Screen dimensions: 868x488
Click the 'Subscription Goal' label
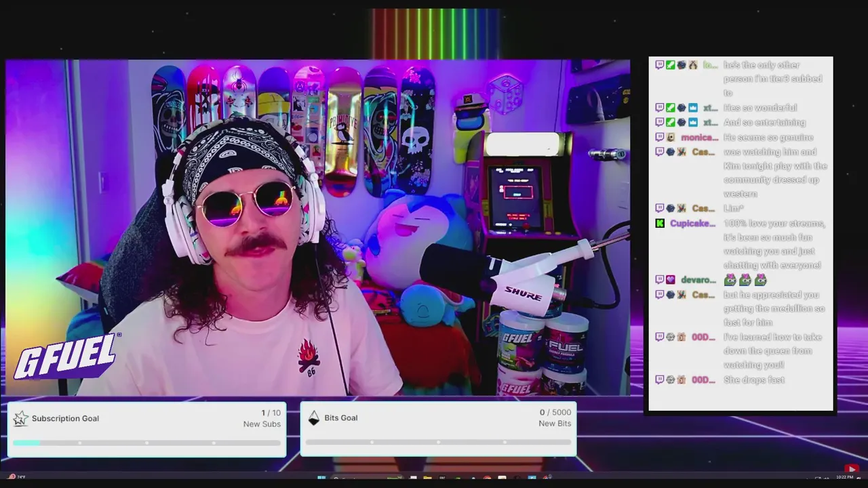pyautogui.click(x=65, y=418)
